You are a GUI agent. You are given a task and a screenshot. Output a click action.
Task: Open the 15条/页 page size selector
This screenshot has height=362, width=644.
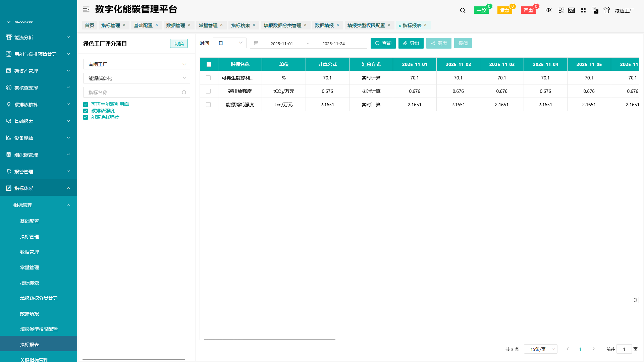point(540,349)
